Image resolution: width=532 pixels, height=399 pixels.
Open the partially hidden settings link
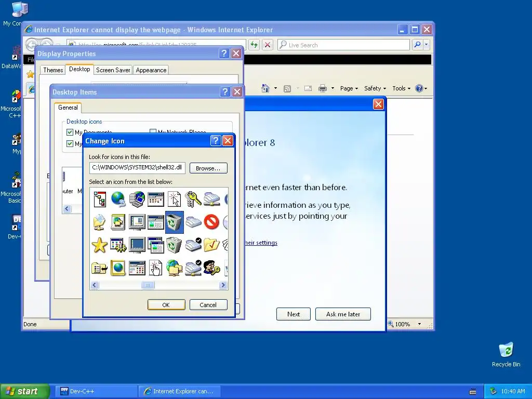[x=261, y=243]
